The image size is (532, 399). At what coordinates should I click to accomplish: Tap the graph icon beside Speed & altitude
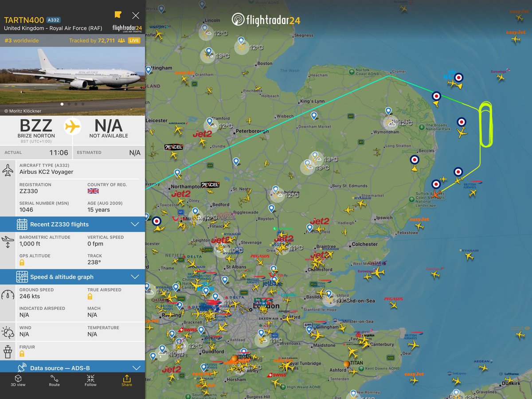(x=22, y=277)
